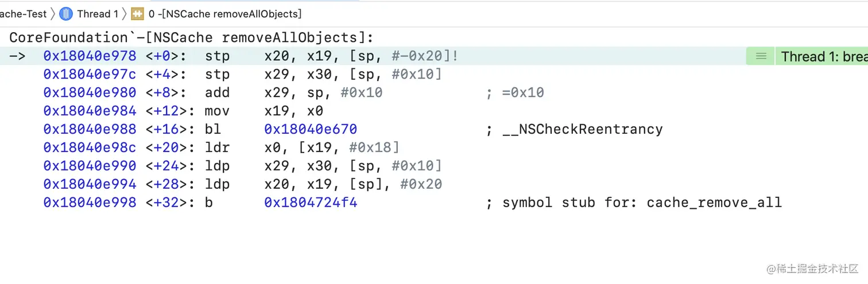
Task: Select the address 0x18040e97c
Action: point(90,75)
